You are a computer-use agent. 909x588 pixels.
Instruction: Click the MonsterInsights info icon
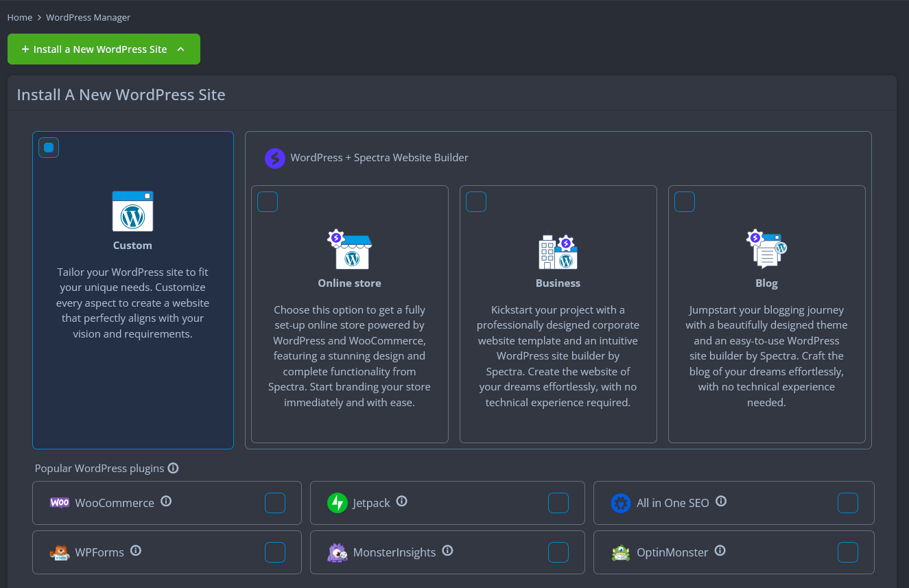coord(447,551)
